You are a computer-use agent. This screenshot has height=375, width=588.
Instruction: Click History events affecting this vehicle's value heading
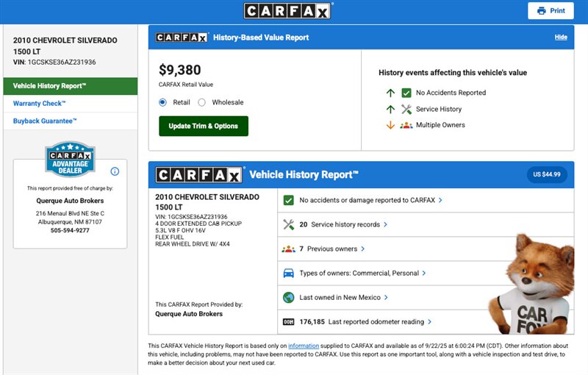453,73
